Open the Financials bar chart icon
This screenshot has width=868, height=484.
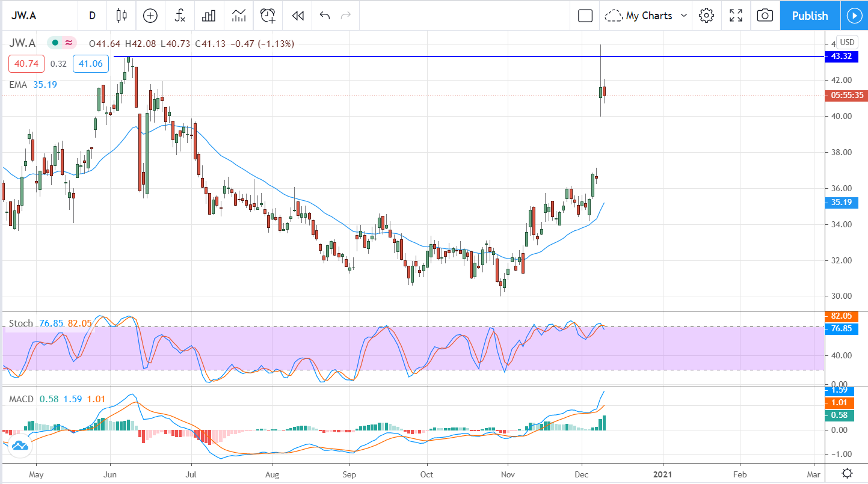coord(209,16)
